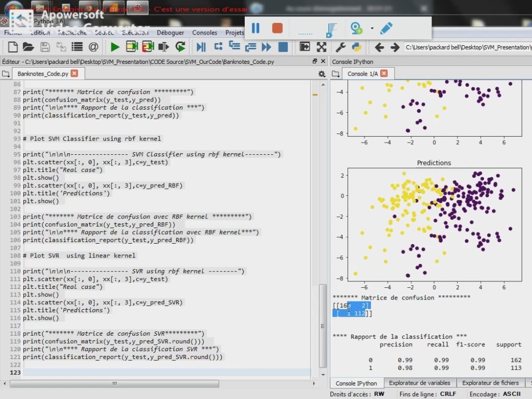Open the Source menu
Viewport: 532px width, 399px height.
point(104,32)
